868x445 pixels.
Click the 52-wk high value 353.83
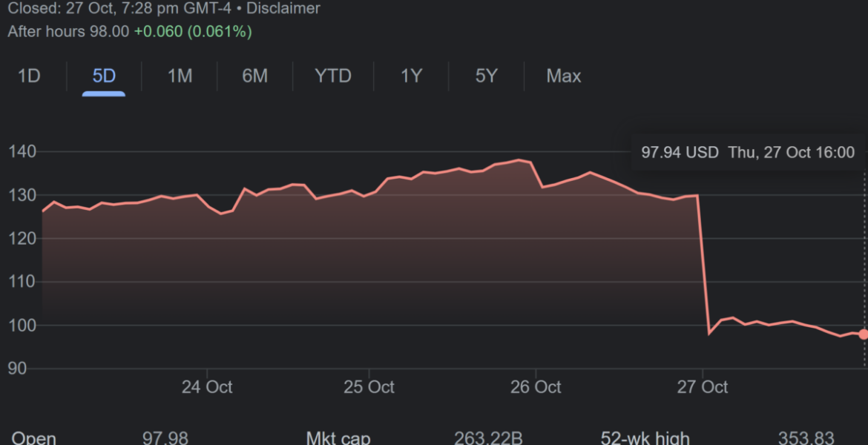pos(806,438)
